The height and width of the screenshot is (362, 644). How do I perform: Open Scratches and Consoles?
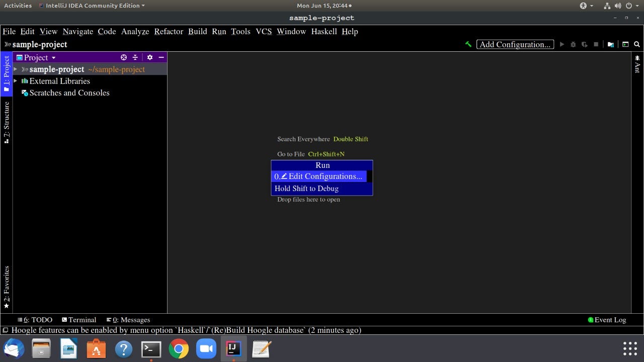coord(69,93)
